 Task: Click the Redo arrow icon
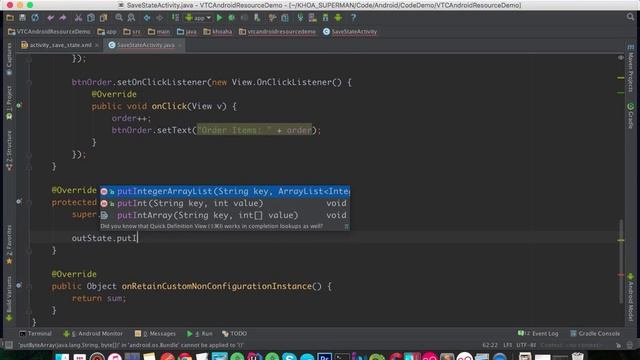click(63, 18)
